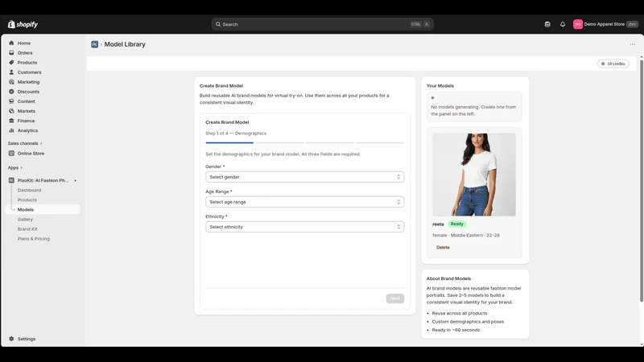Viewport: 644px width, 362px height.
Task: Click the step progress bar
Action: pyautogui.click(x=305, y=143)
